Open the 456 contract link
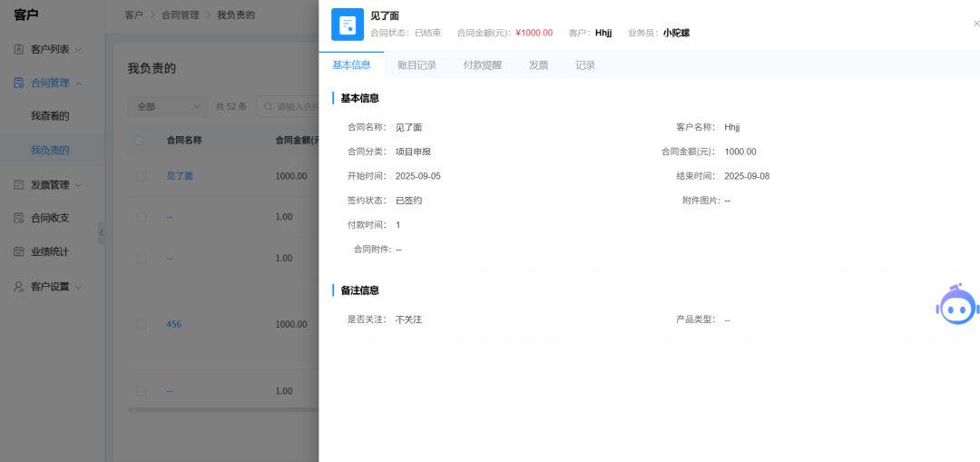Viewport: 980px width, 462px height. point(173,324)
